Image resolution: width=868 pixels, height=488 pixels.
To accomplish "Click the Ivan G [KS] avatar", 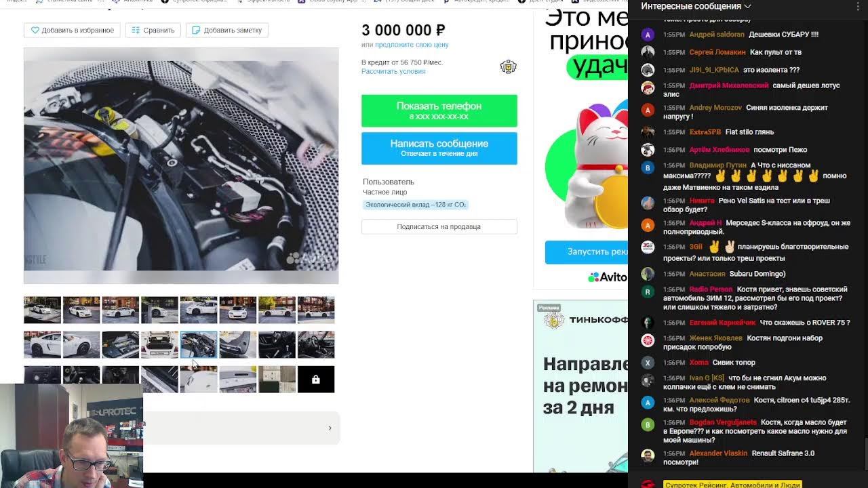I will click(648, 380).
